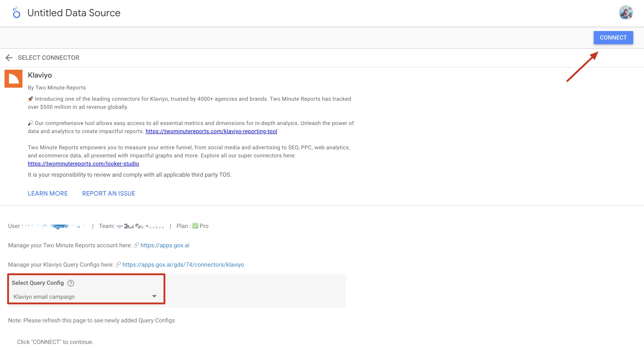Click the Looker Studio logo icon
This screenshot has width=644, height=348.
[16, 13]
